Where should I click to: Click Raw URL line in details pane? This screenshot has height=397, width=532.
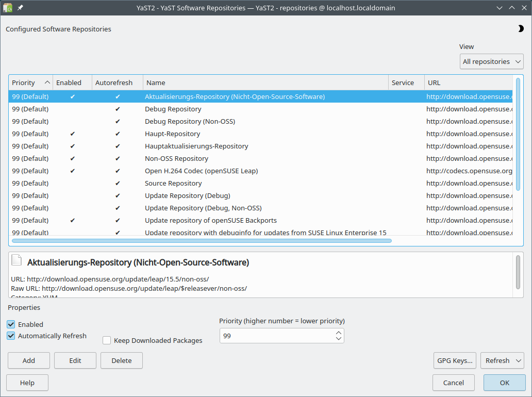[x=129, y=288]
